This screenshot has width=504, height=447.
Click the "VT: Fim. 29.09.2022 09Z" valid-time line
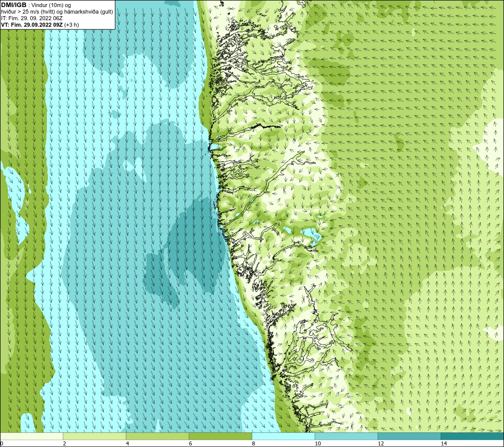(x=32, y=25)
